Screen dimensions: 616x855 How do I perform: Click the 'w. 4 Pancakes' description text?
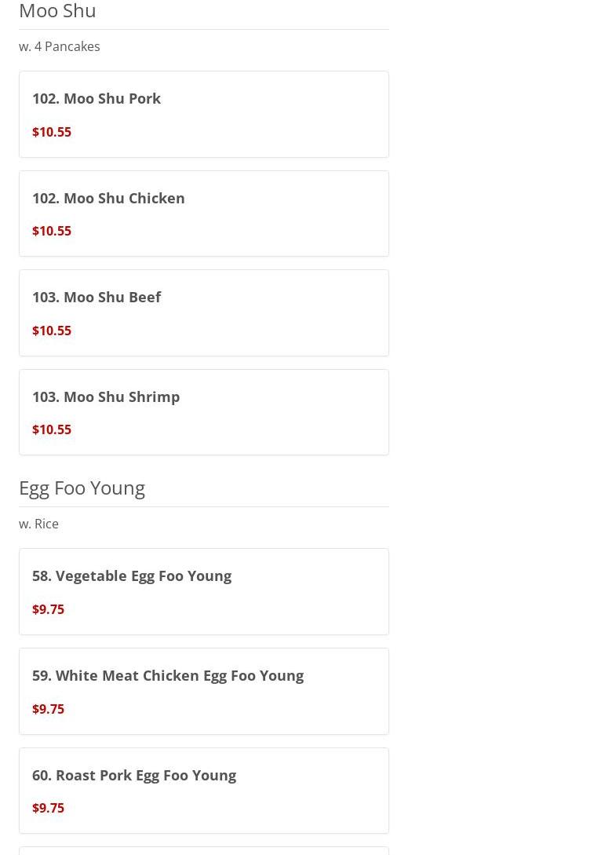60,46
